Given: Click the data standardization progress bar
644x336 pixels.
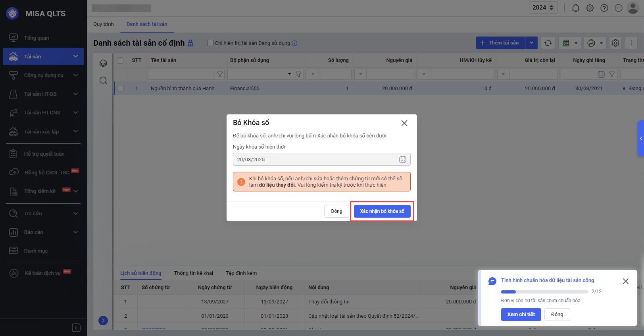Looking at the screenshot, I should (x=544, y=292).
